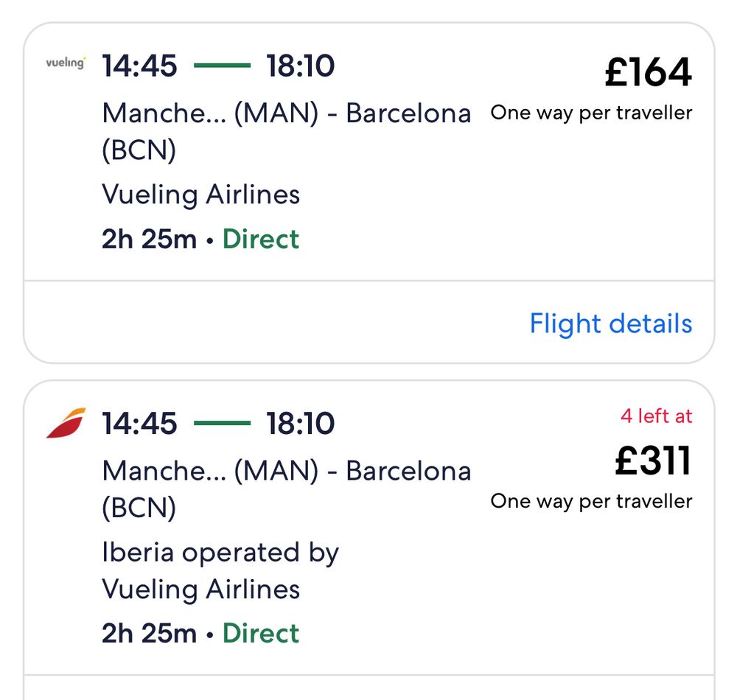Viewport: 737px width, 700px height.
Task: Click the 14:45 departure time on the Iberia flight
Action: [x=140, y=424]
